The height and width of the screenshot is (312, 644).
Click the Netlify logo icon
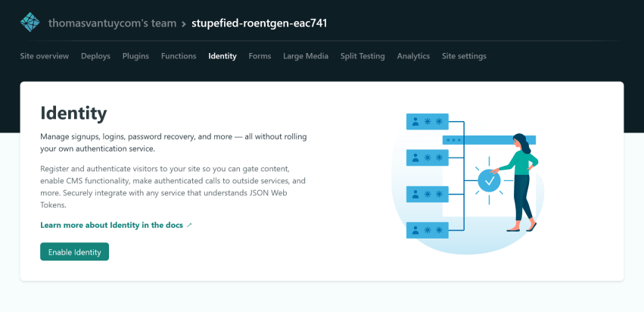(x=30, y=22)
